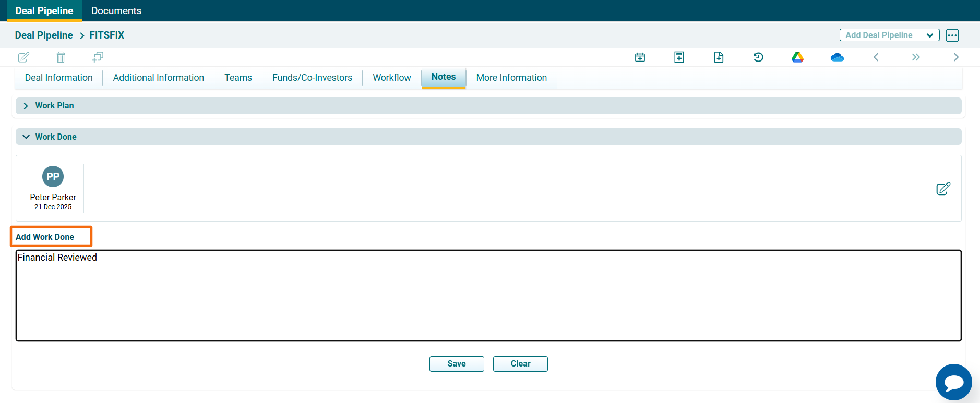The image size is (980, 403).
Task: Click into the Financial Reviewed text area
Action: (x=488, y=296)
